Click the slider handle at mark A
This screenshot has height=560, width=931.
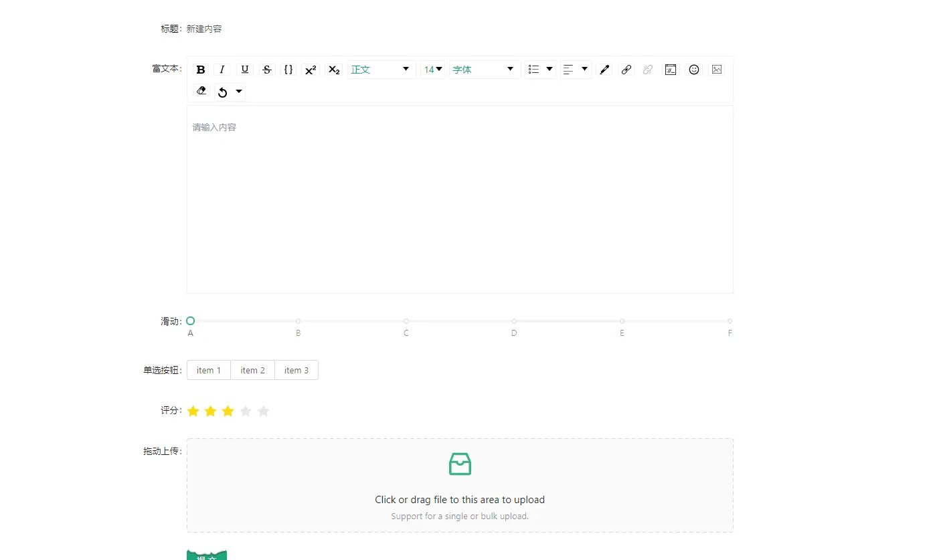[190, 321]
